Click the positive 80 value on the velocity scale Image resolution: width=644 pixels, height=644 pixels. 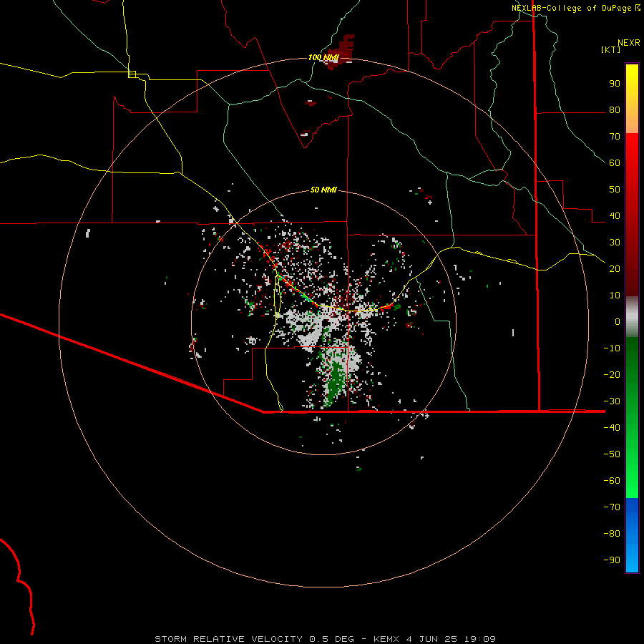[x=615, y=109]
